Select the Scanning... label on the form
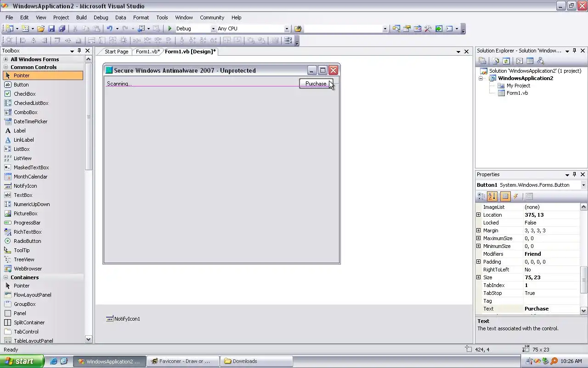 click(119, 84)
